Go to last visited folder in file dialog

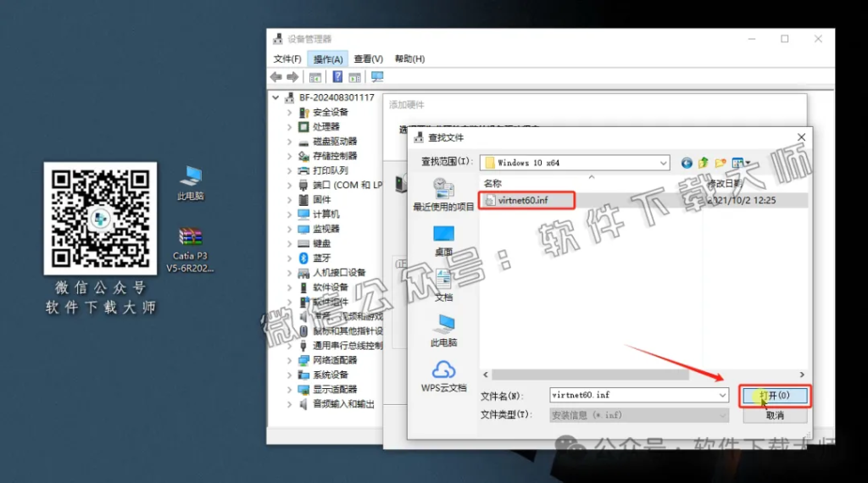click(x=687, y=163)
